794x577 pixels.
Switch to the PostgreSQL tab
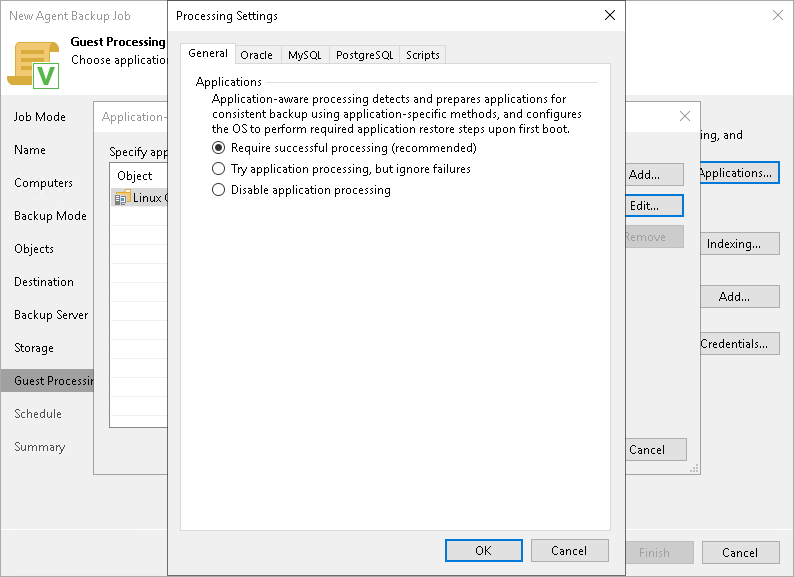coord(364,55)
